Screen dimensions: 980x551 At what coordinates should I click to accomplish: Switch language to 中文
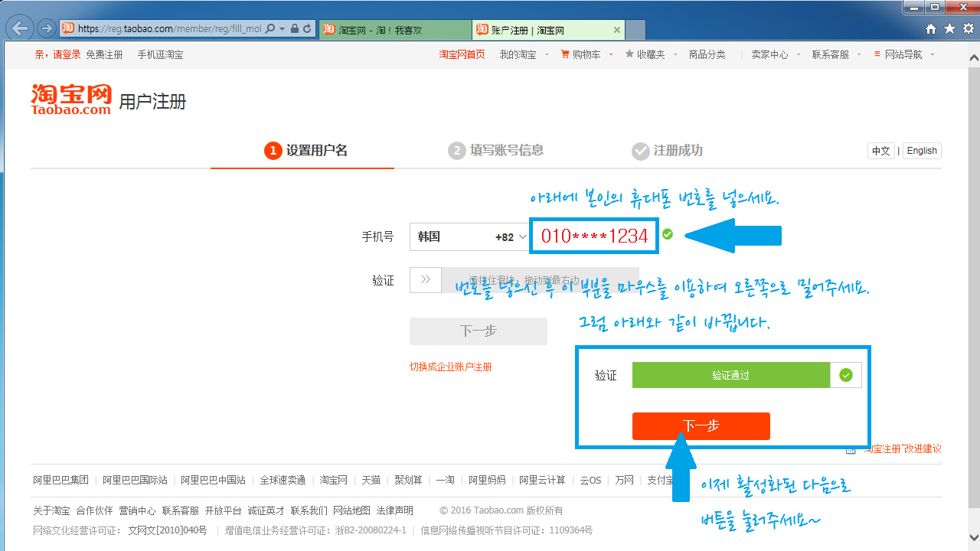click(881, 151)
